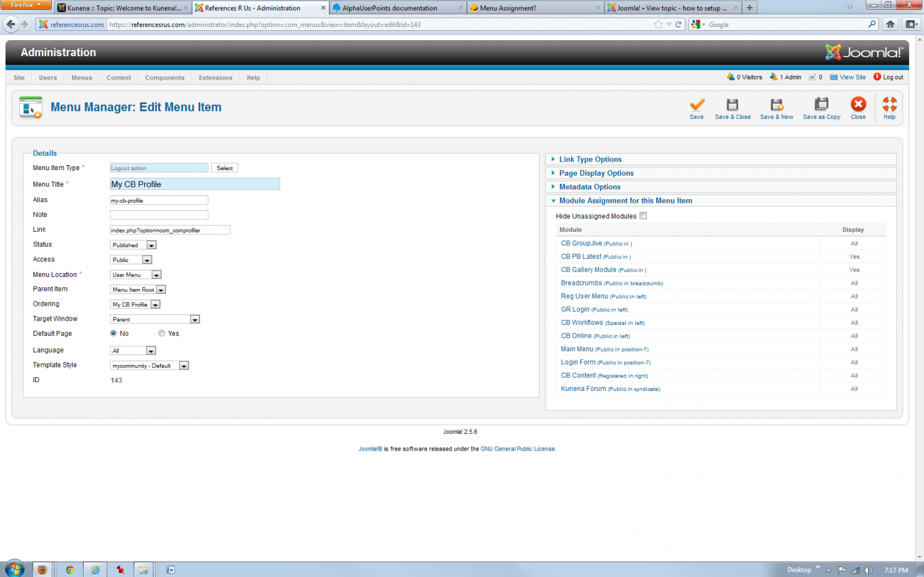Click the Windows Start orb
This screenshot has height=577, width=924.
tap(14, 569)
